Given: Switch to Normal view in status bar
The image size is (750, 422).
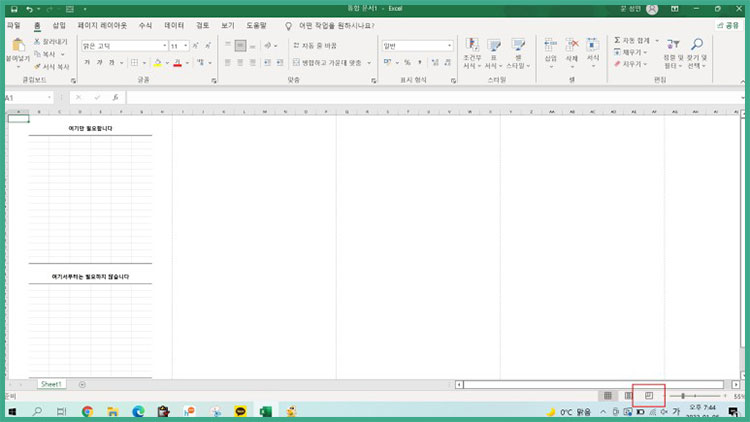Looking at the screenshot, I should [607, 396].
